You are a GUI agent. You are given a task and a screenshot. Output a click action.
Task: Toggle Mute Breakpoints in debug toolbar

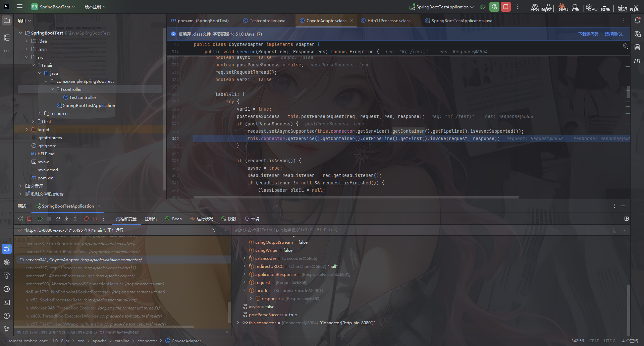95,219
